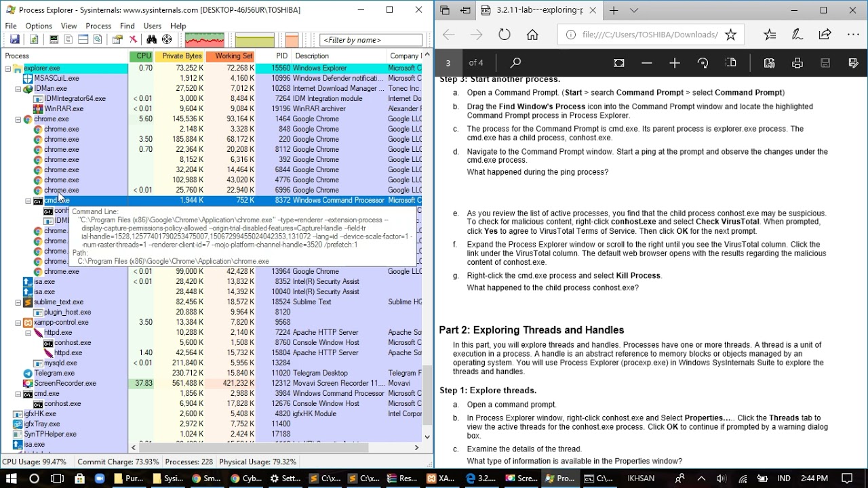Screen dimensions: 868x488
Task: Click the red X Kill Process toolbar icon
Action: [133, 40]
